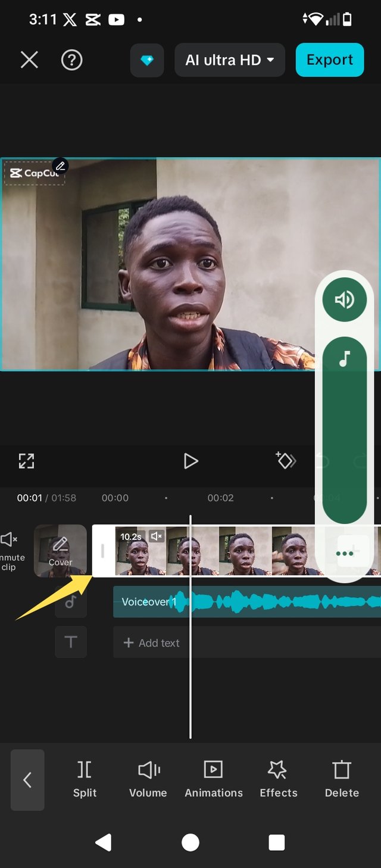Viewport: 381px width, 868px height.
Task: Tap the 00:02 timeline ruler mark
Action: point(220,498)
